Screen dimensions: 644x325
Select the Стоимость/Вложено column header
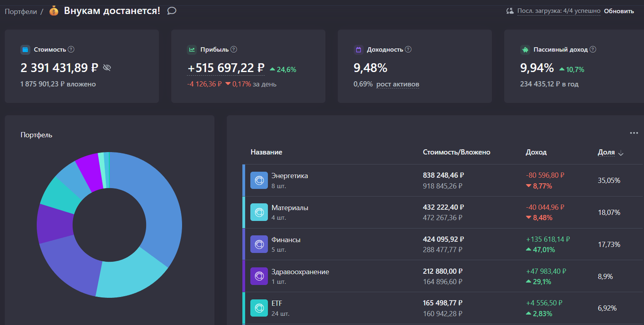pyautogui.click(x=457, y=153)
